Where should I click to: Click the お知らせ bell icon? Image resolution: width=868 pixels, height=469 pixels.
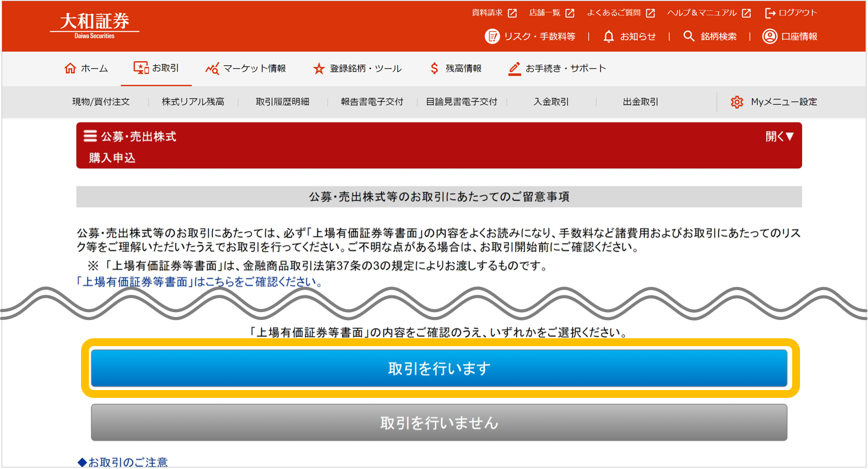coord(609,36)
